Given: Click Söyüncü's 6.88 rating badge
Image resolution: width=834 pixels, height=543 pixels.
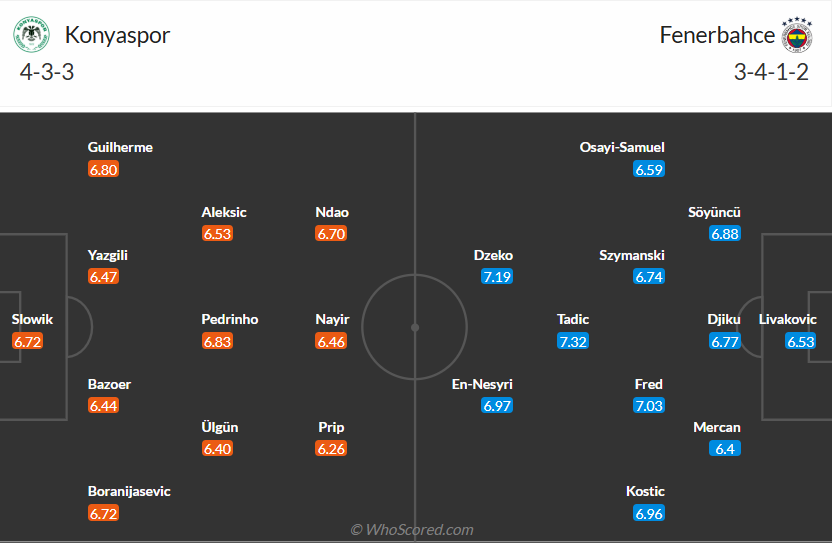Looking at the screenshot, I should 725,234.
